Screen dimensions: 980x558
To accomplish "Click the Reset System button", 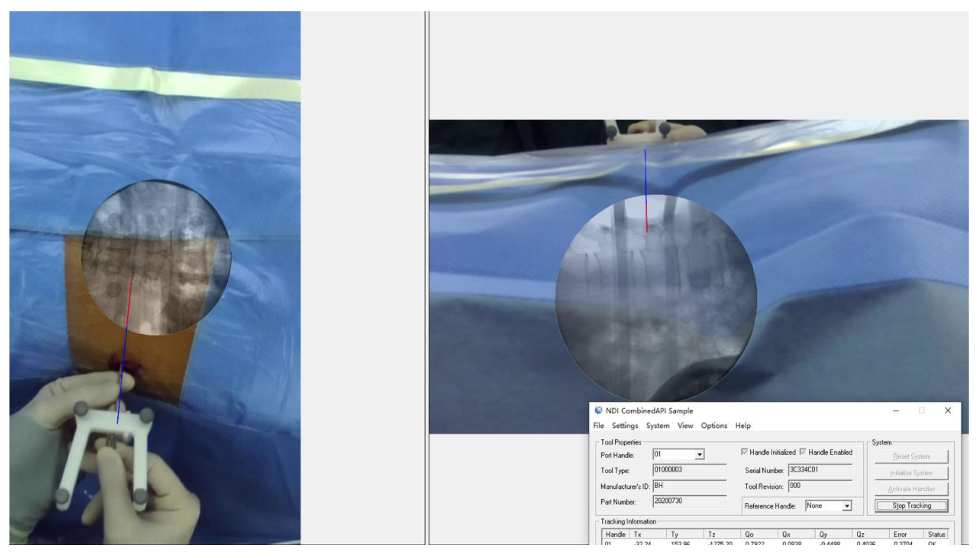I will tap(911, 457).
